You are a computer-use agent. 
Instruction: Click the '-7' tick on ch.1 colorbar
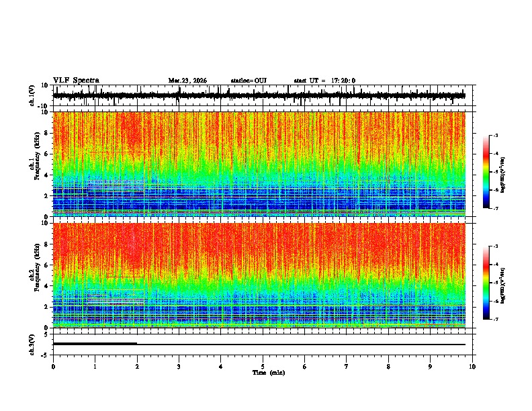pyautogui.click(x=496, y=209)
